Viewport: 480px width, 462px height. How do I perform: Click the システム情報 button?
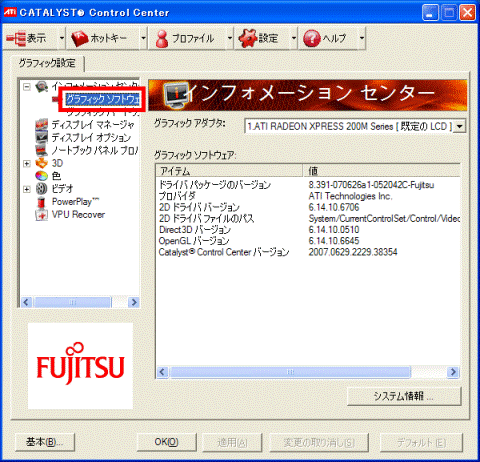pyautogui.click(x=404, y=396)
